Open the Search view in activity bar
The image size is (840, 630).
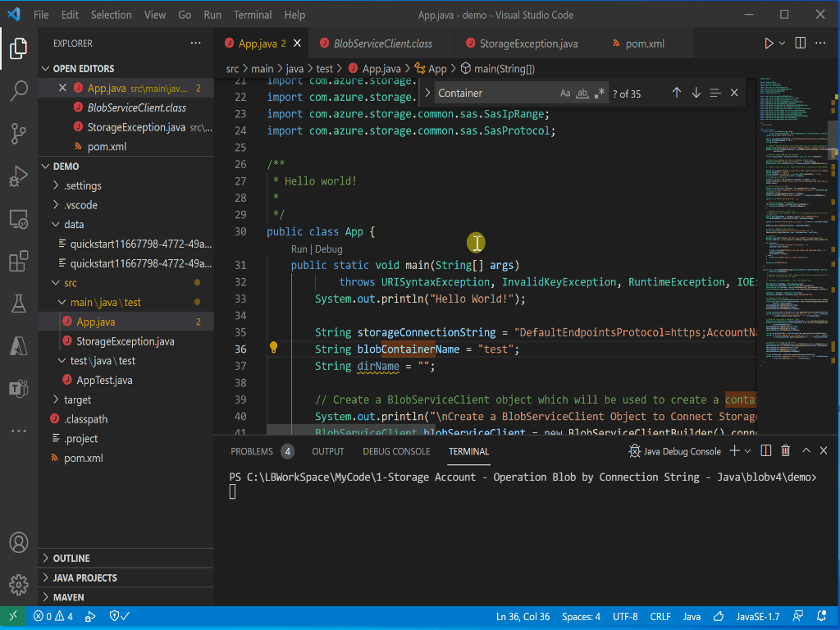(x=18, y=90)
